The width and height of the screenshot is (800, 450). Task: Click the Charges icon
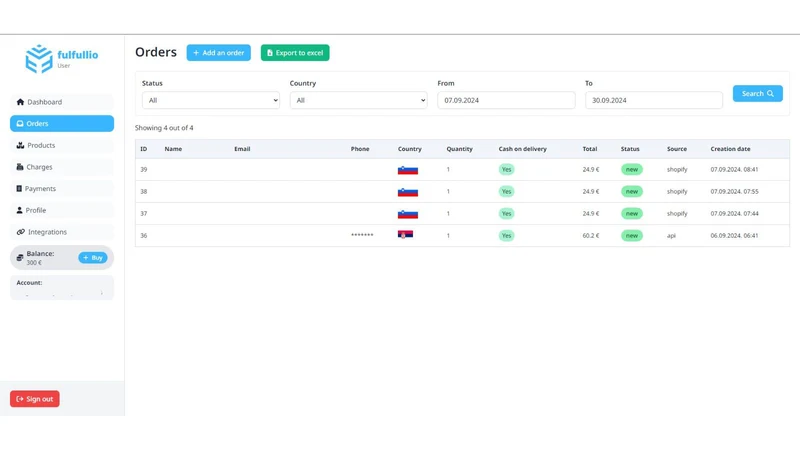20,167
